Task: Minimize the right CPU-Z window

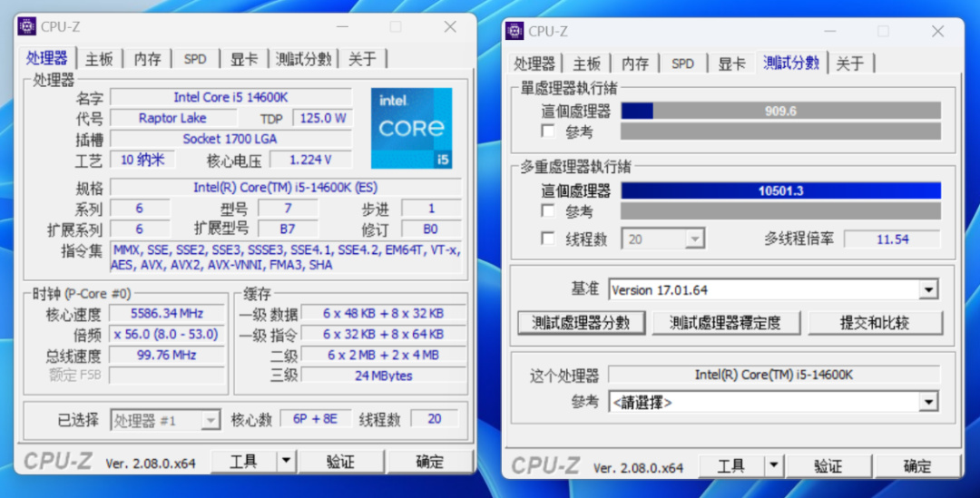Action: tap(829, 31)
